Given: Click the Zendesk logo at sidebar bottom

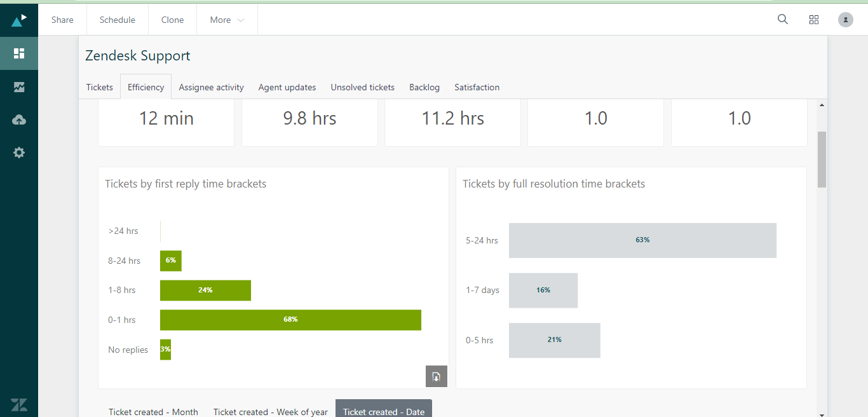Looking at the screenshot, I should 19,404.
